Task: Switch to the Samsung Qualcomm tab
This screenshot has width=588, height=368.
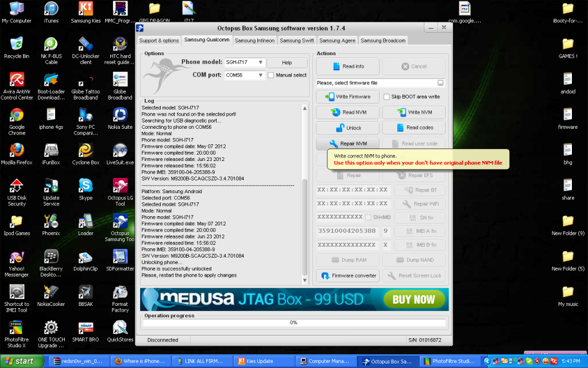Action: (x=207, y=40)
